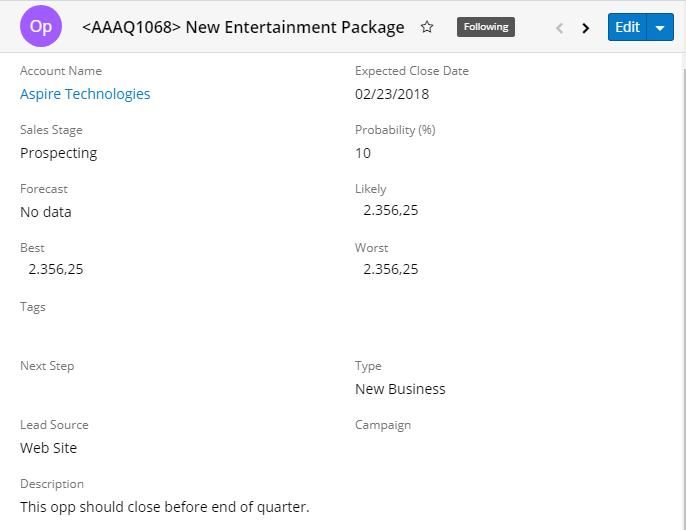The height and width of the screenshot is (530, 686).
Task: Click the Forecast field showing No data
Action: coord(46,212)
